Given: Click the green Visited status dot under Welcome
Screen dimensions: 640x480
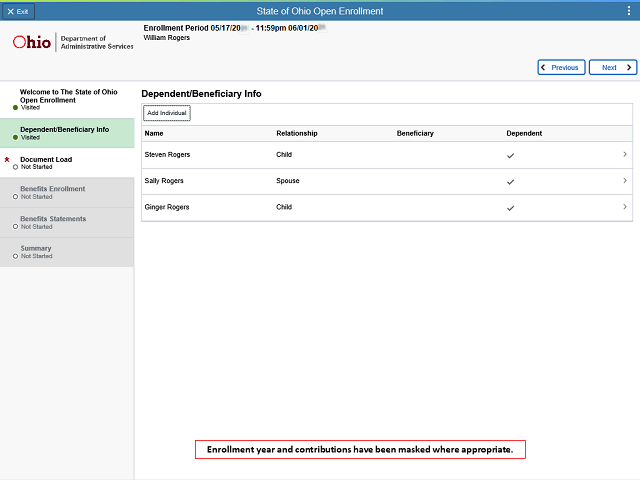Looking at the screenshot, I should click(x=15, y=108).
